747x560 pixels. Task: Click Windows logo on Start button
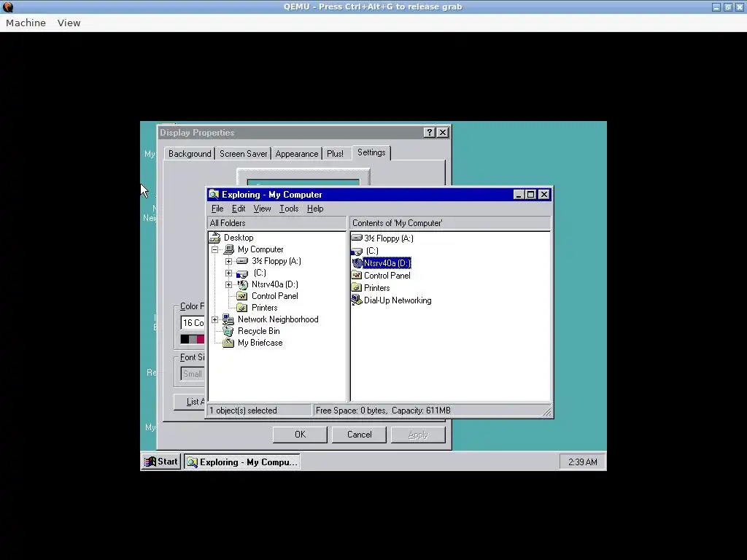pos(150,462)
